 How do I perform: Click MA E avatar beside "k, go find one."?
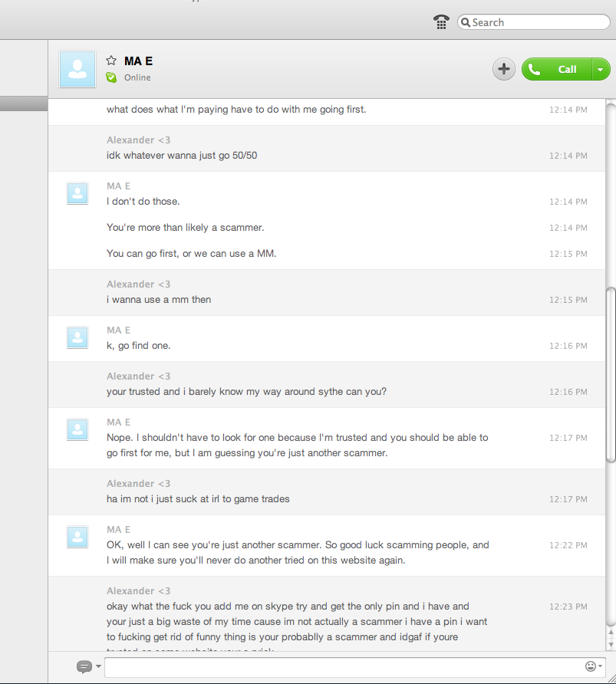[x=77, y=337]
